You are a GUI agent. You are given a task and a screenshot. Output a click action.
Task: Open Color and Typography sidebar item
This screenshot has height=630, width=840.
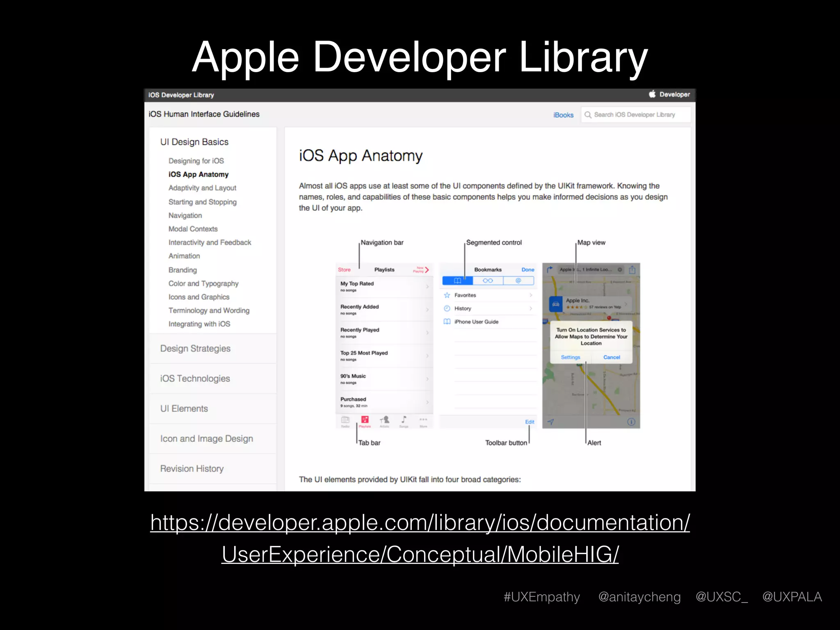click(x=203, y=283)
